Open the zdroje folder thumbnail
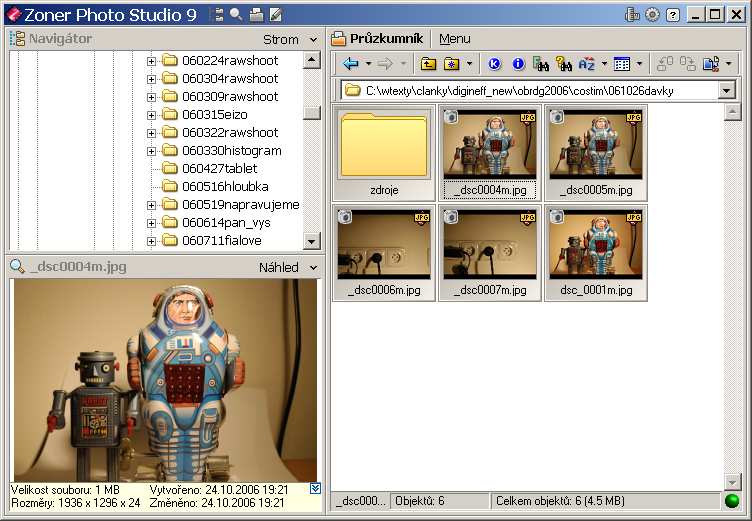Image resolution: width=752 pixels, height=521 pixels. tap(384, 153)
